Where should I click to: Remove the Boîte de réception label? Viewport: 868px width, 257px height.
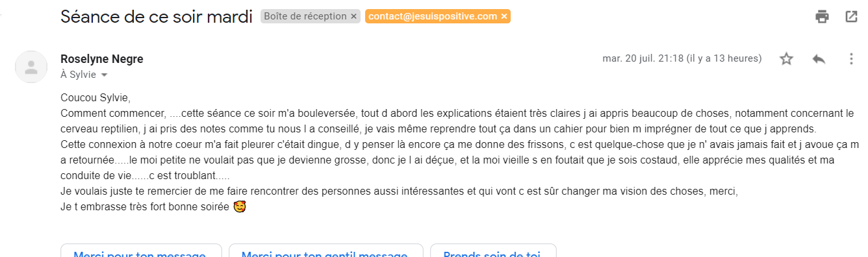353,17
